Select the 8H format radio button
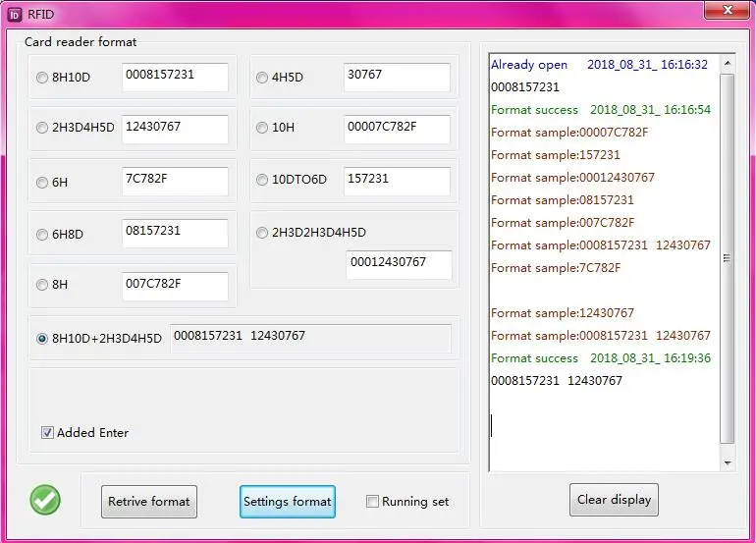 pyautogui.click(x=42, y=285)
